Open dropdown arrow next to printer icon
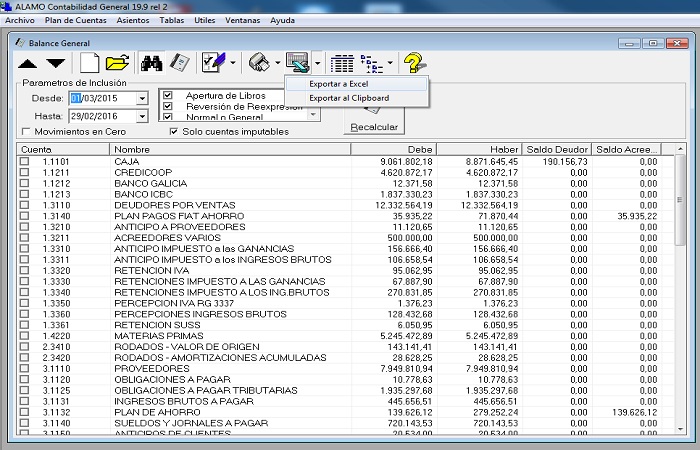The width and height of the screenshot is (700, 450). (x=277, y=63)
